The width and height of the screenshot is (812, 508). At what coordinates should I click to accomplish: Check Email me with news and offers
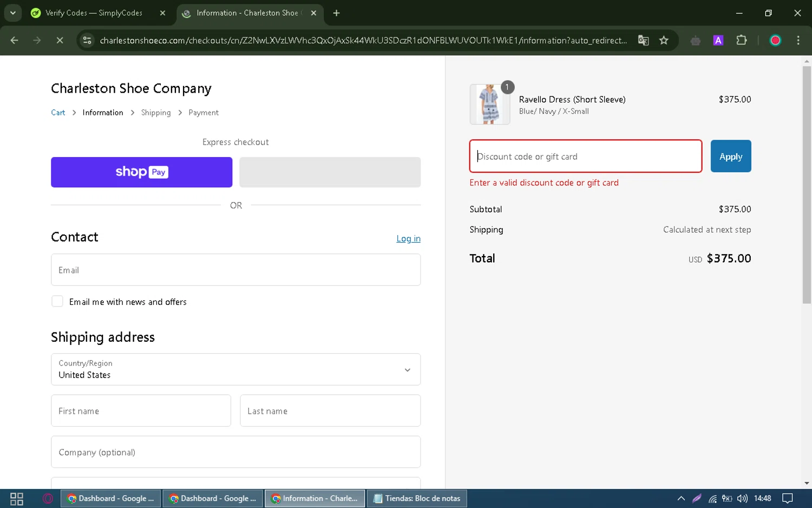pos(57,302)
